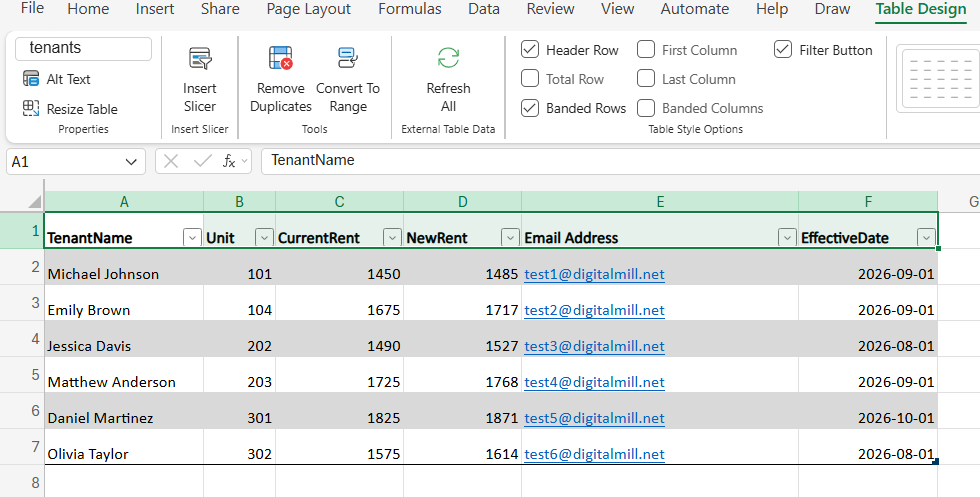
Task: Open the NewRent filter dropdown
Action: click(511, 238)
